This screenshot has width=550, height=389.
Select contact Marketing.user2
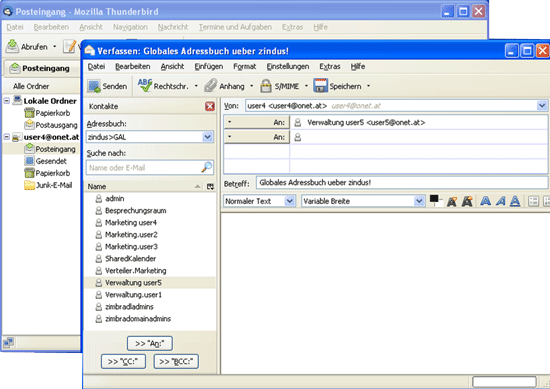coord(150,234)
